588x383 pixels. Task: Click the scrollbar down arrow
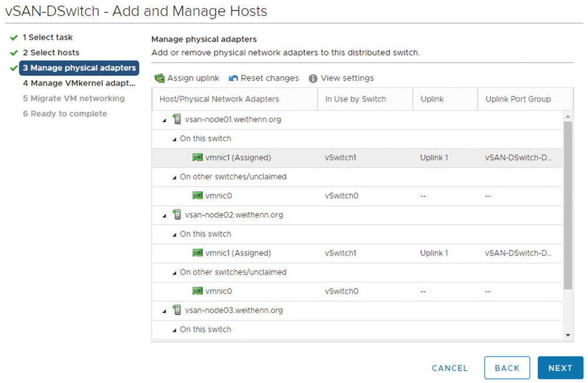click(568, 335)
